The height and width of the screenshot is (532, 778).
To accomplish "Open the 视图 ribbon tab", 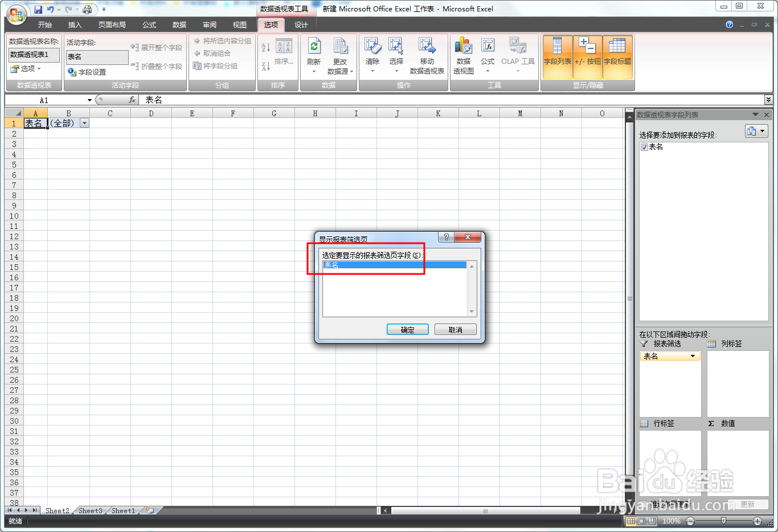I will coord(240,25).
